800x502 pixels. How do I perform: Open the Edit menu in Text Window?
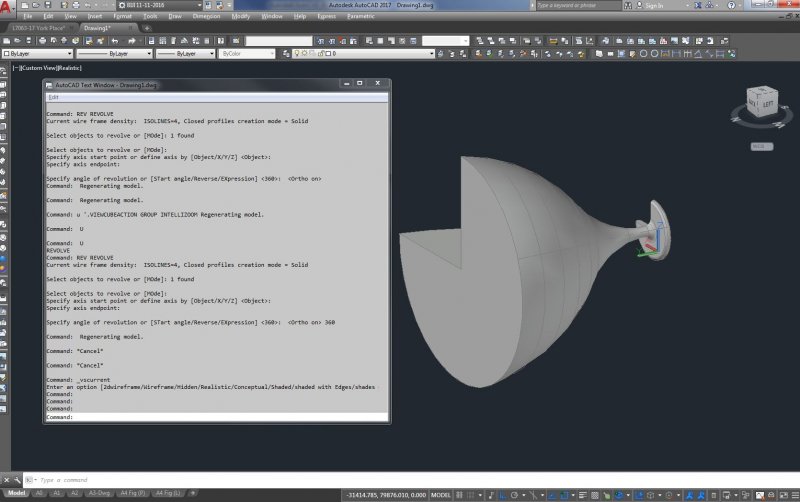pyautogui.click(x=53, y=97)
